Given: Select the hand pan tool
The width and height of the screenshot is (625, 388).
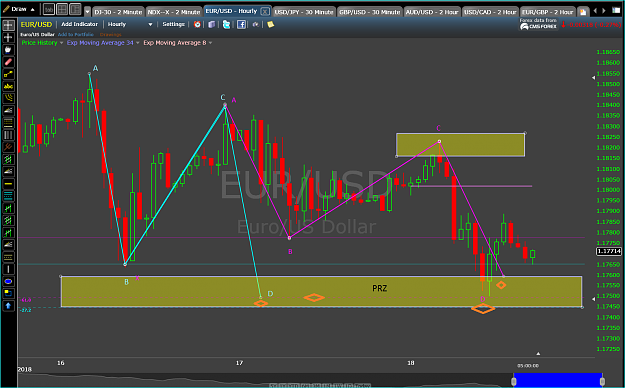Looking at the screenshot, I should [8, 50].
